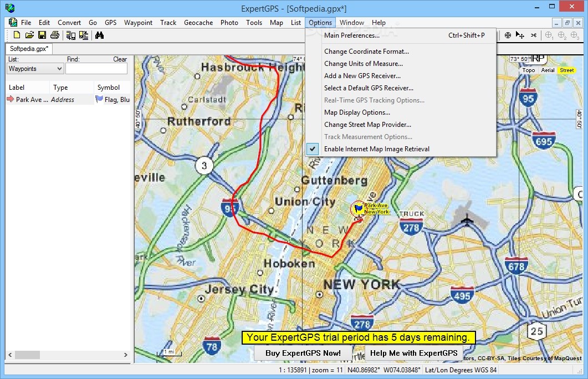The width and height of the screenshot is (588, 379).
Task: Click the Send to GPS toolbar icon
Action: [x=84, y=35]
